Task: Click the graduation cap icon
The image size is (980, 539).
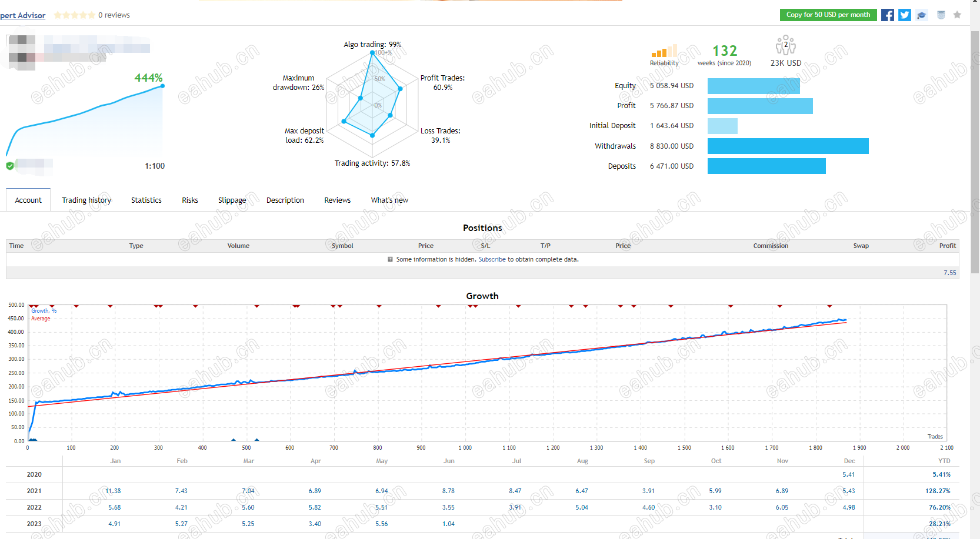Action: (922, 15)
